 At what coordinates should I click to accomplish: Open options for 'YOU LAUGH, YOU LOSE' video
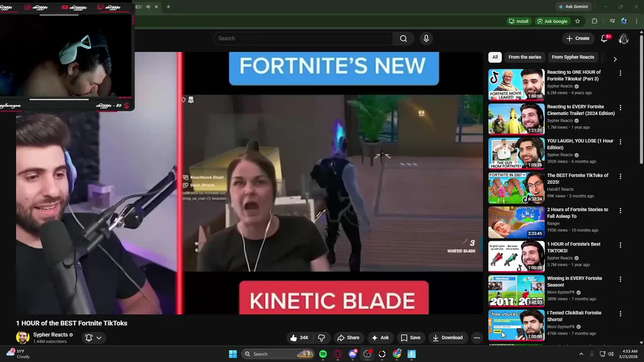click(x=620, y=142)
